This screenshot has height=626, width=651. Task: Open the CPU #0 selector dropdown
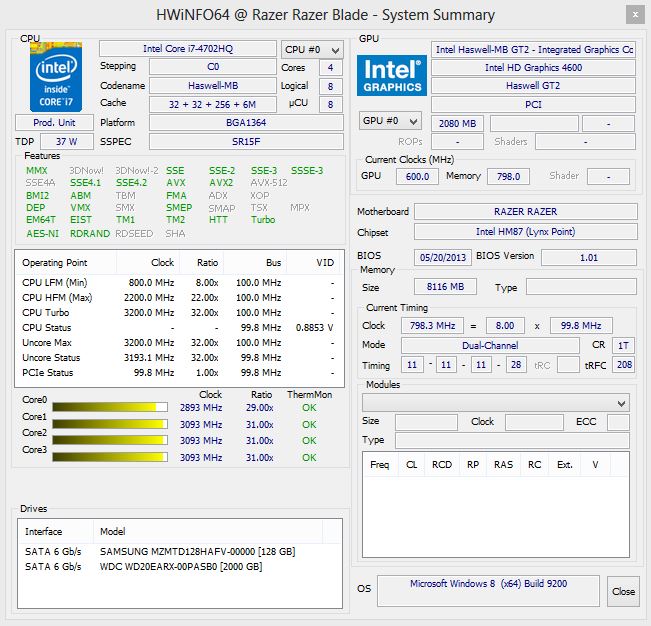(312, 50)
